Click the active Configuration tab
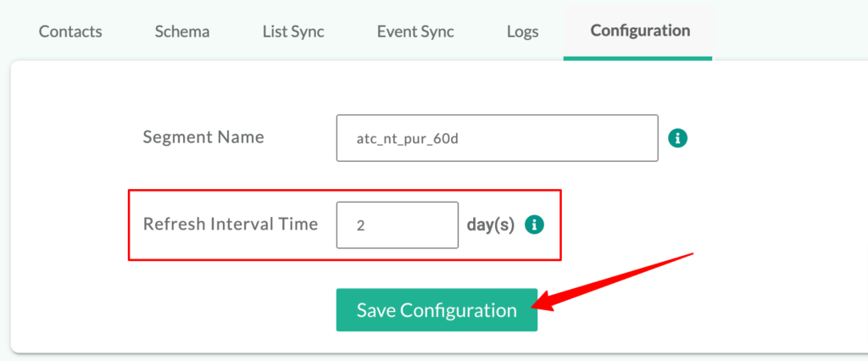The height and width of the screenshot is (361, 868). (640, 31)
